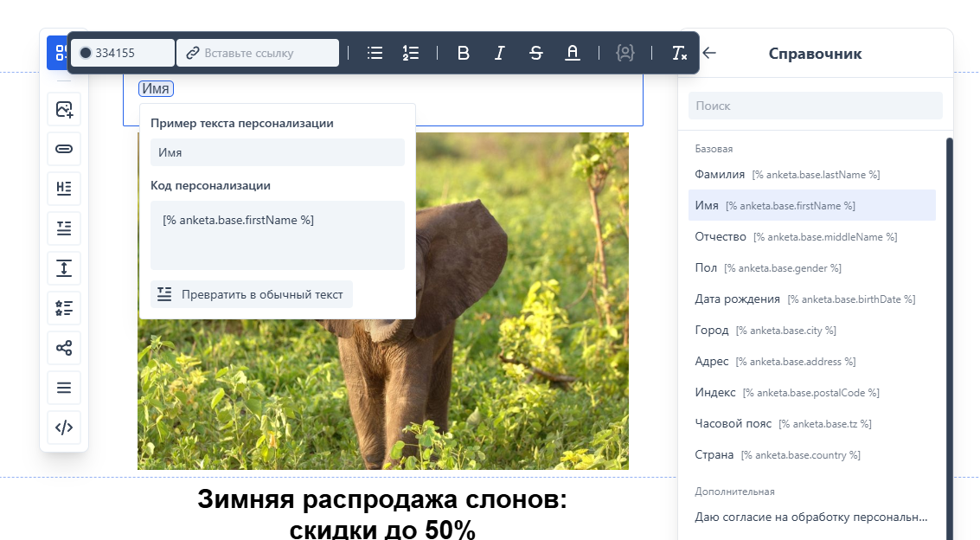The height and width of the screenshot is (540, 980).
Task: Select the Имя tag in the editor
Action: [156, 89]
